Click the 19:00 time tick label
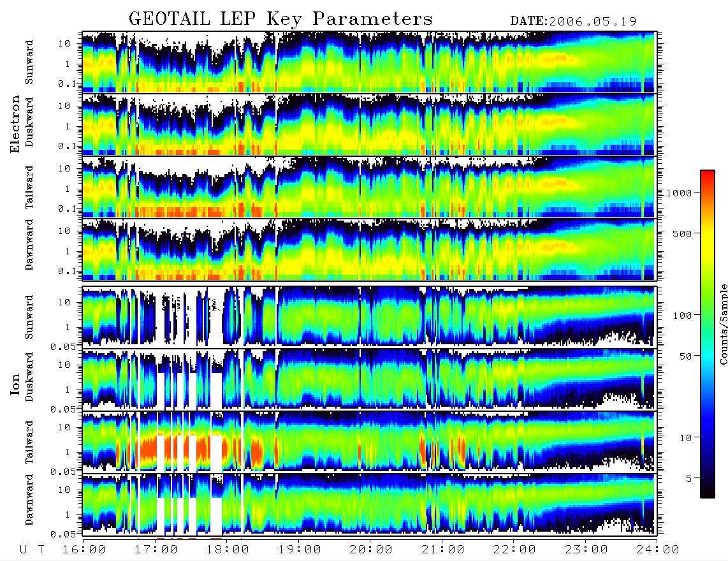Viewport: 728px width, 561px height. click(x=300, y=550)
